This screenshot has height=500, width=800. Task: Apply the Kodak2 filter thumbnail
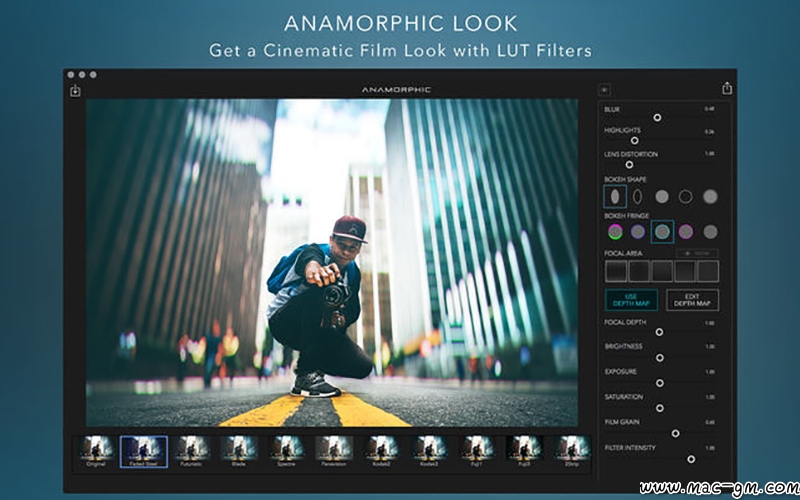pyautogui.click(x=382, y=451)
